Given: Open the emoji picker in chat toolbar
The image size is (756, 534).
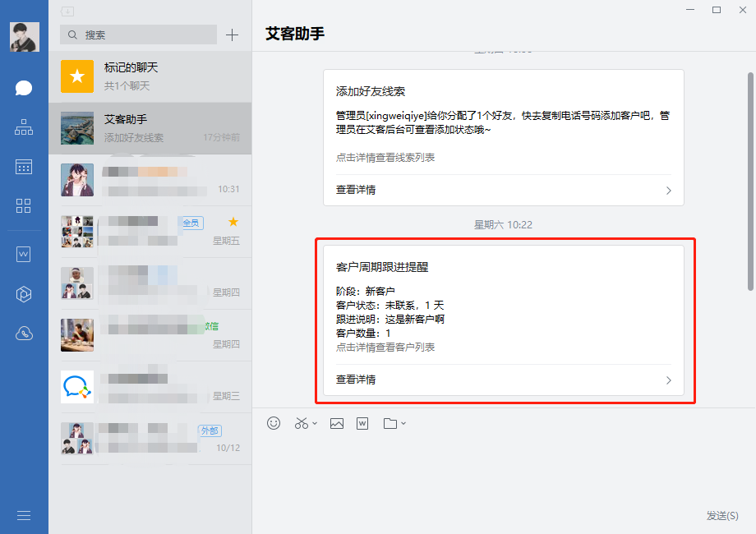Looking at the screenshot, I should (274, 423).
